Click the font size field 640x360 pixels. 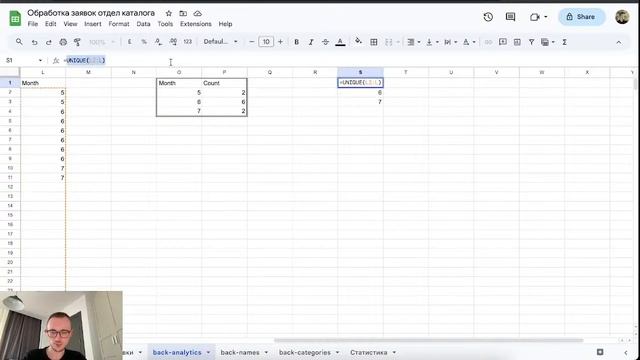click(x=266, y=42)
